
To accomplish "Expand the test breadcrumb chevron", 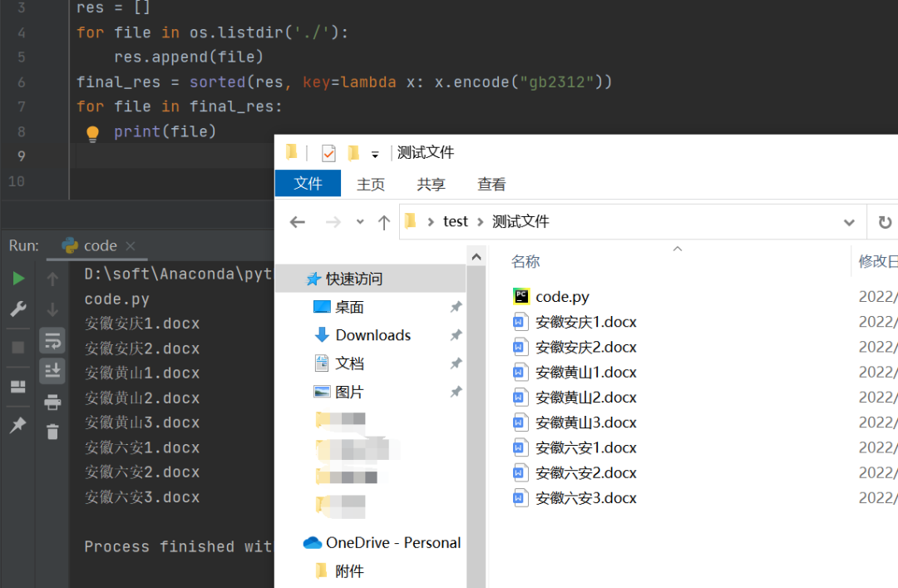I will click(x=479, y=220).
